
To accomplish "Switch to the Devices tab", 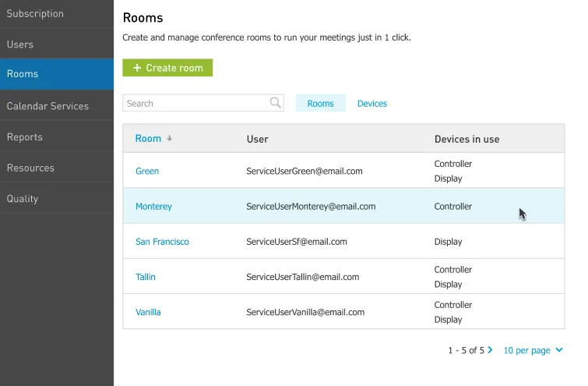I will [x=372, y=103].
